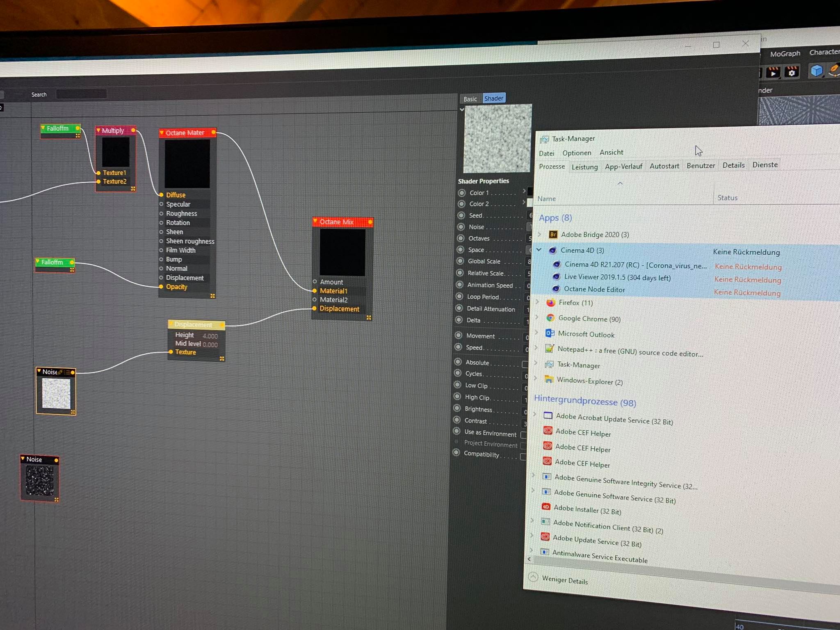Click the blue cube icon in Cinema 4D toolbar
Screen dimensions: 840x630
(816, 71)
